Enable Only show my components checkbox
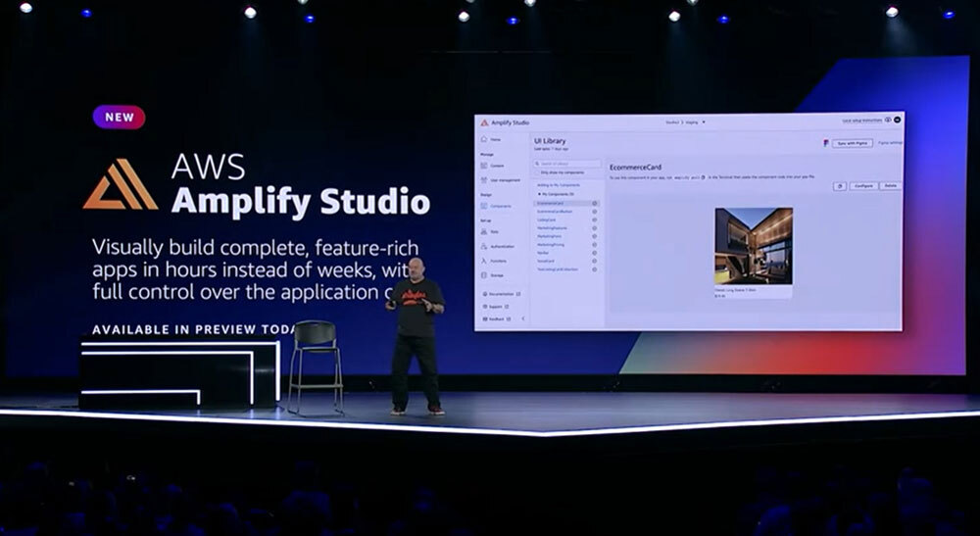Screen dimensions: 980x536 [x=536, y=172]
